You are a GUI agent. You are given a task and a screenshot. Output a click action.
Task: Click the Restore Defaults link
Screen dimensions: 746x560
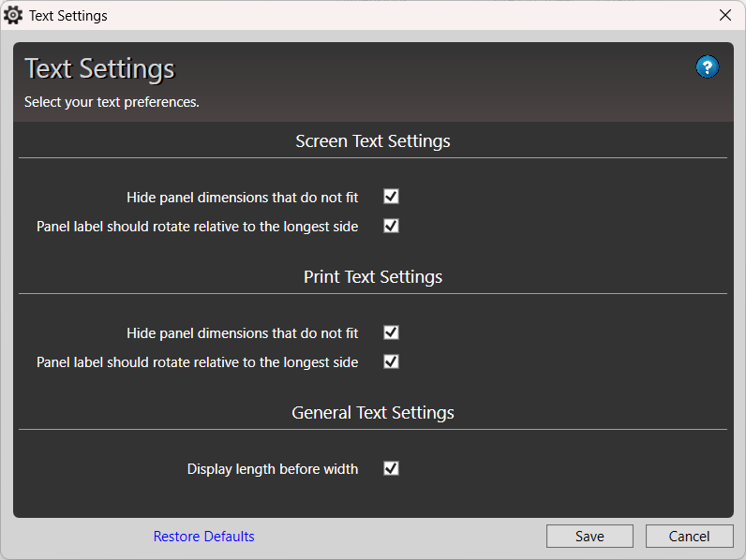(203, 537)
